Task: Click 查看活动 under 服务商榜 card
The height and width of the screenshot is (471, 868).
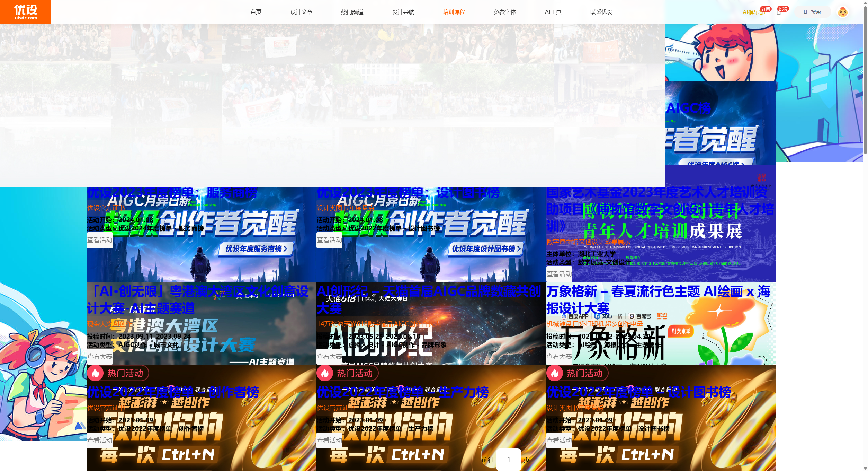Action: click(x=100, y=240)
